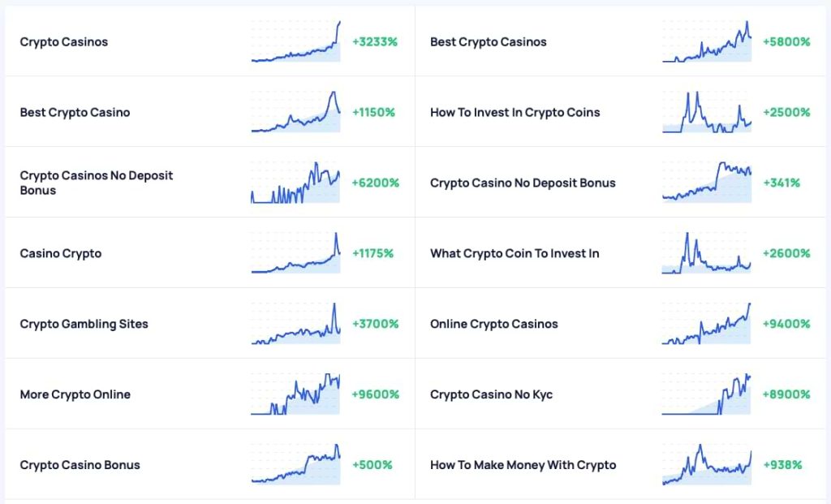Open the trend chart for Crypto Gambling Sites
Viewport: 831px width, 504px height.
[296, 324]
